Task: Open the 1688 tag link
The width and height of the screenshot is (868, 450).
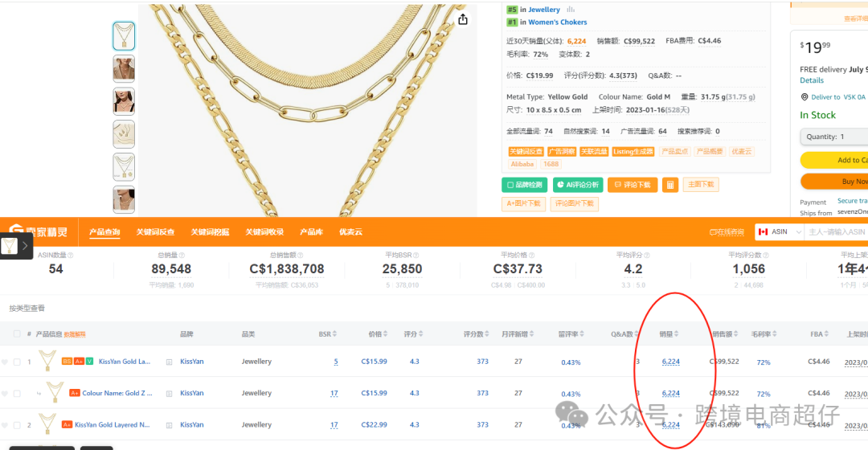Action: [x=551, y=165]
